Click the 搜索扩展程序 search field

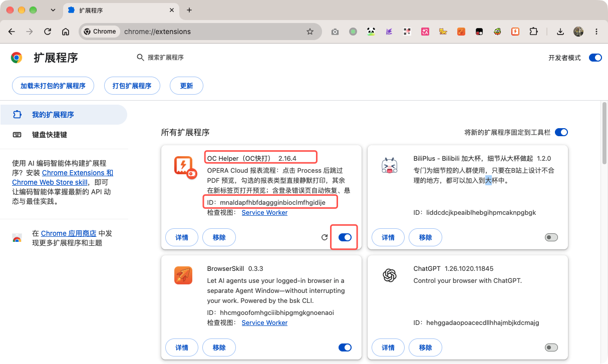[x=165, y=58]
